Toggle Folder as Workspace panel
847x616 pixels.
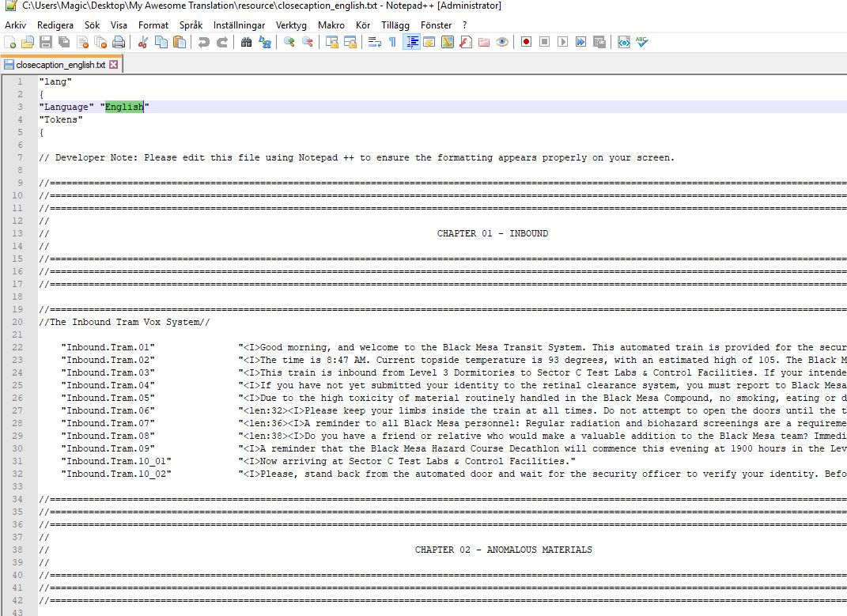point(484,42)
